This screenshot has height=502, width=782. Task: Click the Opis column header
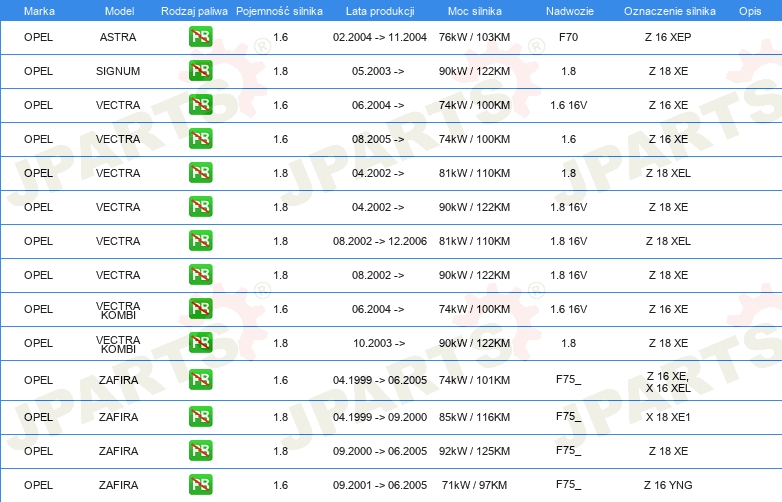[750, 11]
